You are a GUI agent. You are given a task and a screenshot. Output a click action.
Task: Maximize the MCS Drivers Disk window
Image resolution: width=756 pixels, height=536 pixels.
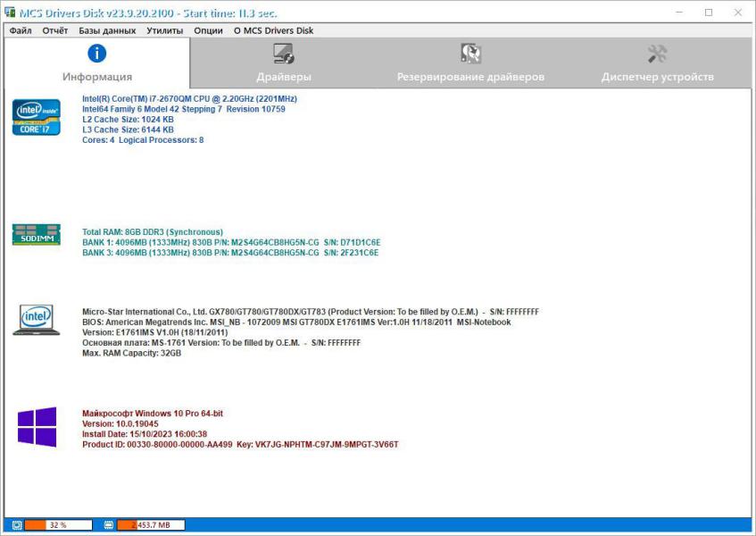(709, 13)
